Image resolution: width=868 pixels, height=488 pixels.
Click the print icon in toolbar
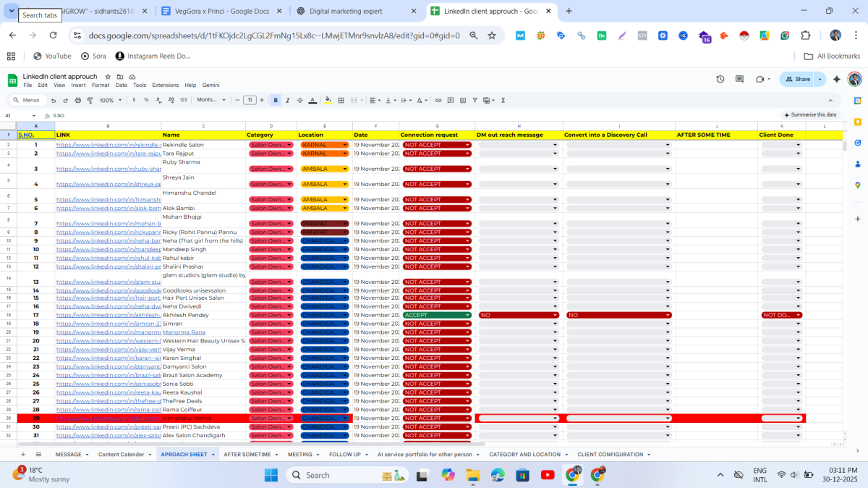pyautogui.click(x=78, y=100)
